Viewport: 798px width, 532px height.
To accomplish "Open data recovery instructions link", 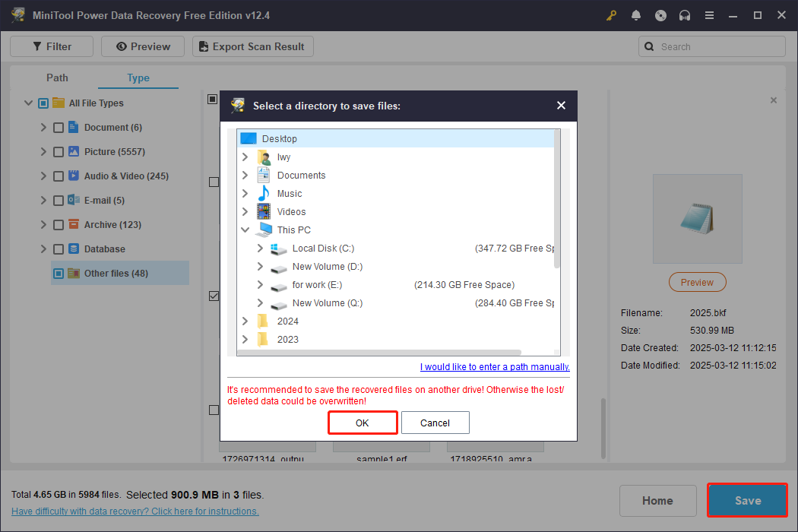I will (x=135, y=511).
